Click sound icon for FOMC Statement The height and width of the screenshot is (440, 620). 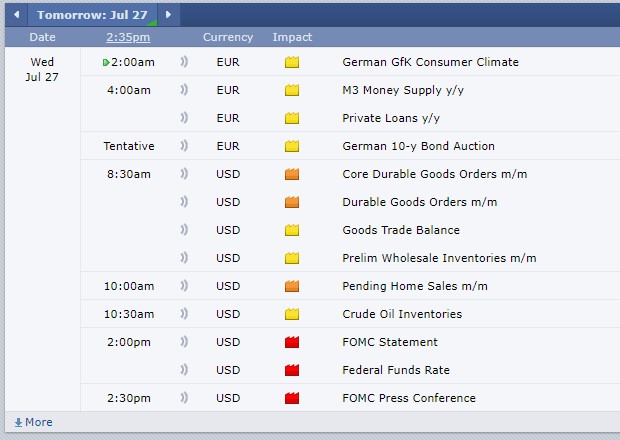[x=184, y=342]
